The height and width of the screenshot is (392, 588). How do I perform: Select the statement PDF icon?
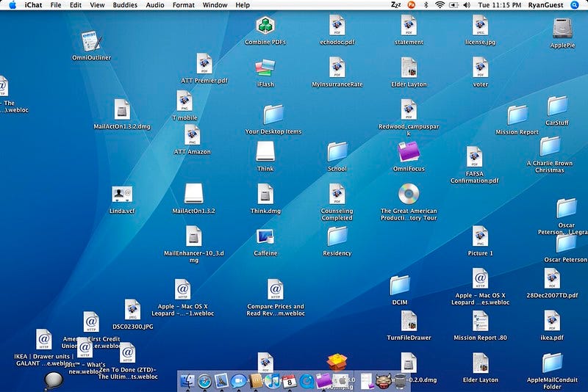(x=409, y=26)
